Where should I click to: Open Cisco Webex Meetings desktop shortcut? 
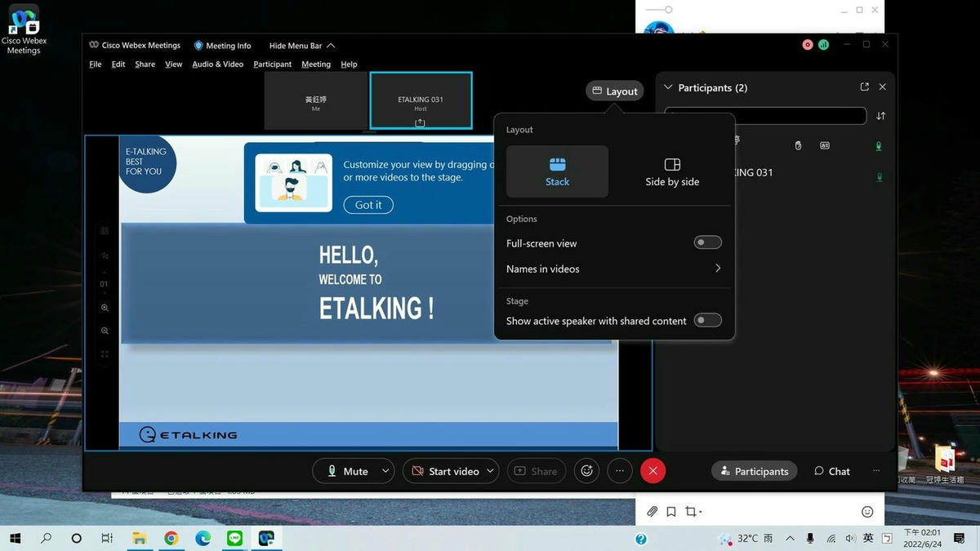pyautogui.click(x=24, y=29)
